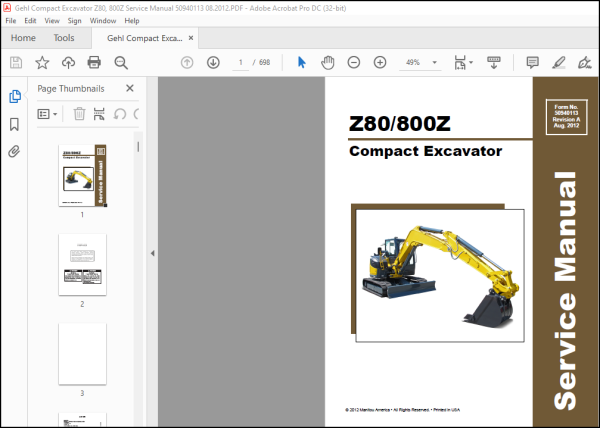Open the zoom level dropdown arrow
Viewport: 600px width, 428px height.
434,62
